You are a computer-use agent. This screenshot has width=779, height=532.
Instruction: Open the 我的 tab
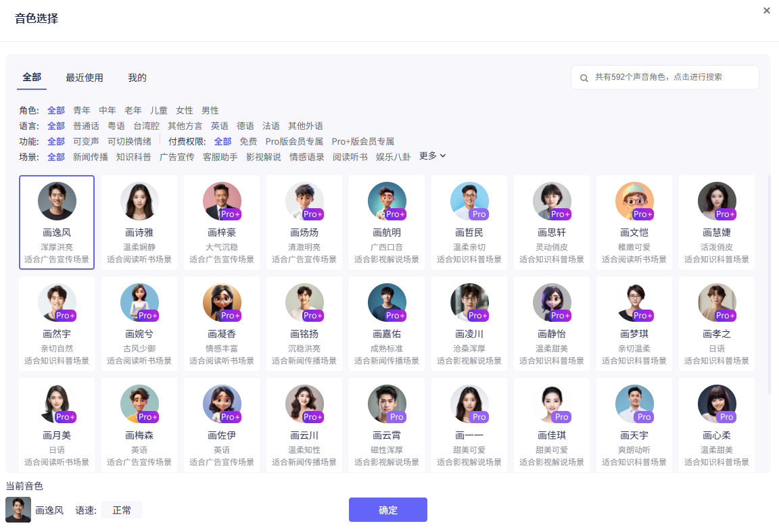pos(137,78)
